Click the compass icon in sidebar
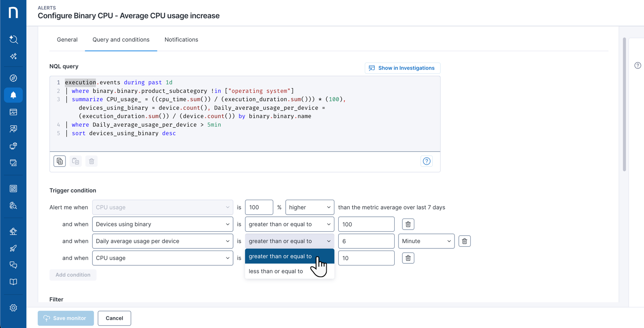644x328 pixels. [13, 78]
